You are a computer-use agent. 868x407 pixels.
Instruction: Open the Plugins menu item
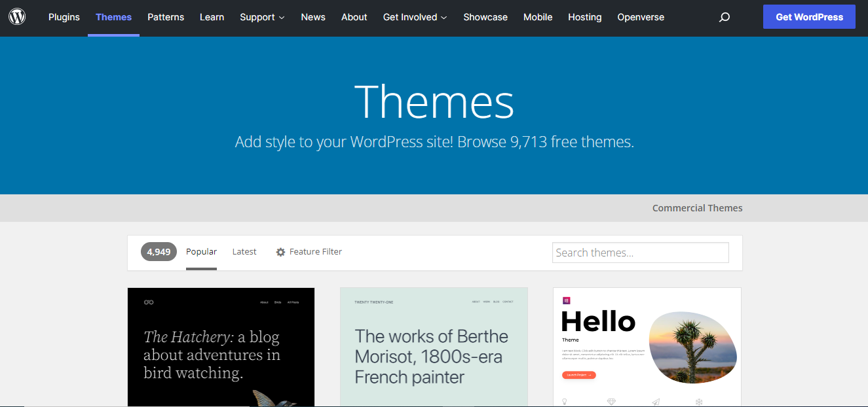pos(64,17)
